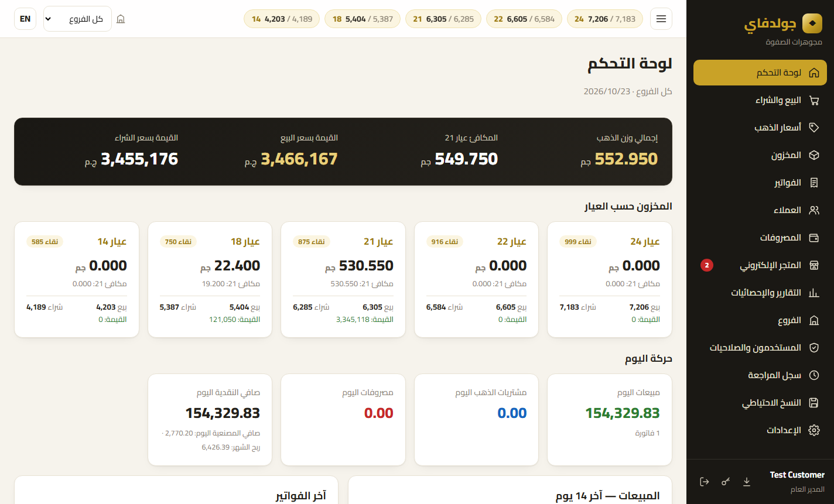
Task: Click the sell price value 3,466,167
Action: tap(299, 159)
